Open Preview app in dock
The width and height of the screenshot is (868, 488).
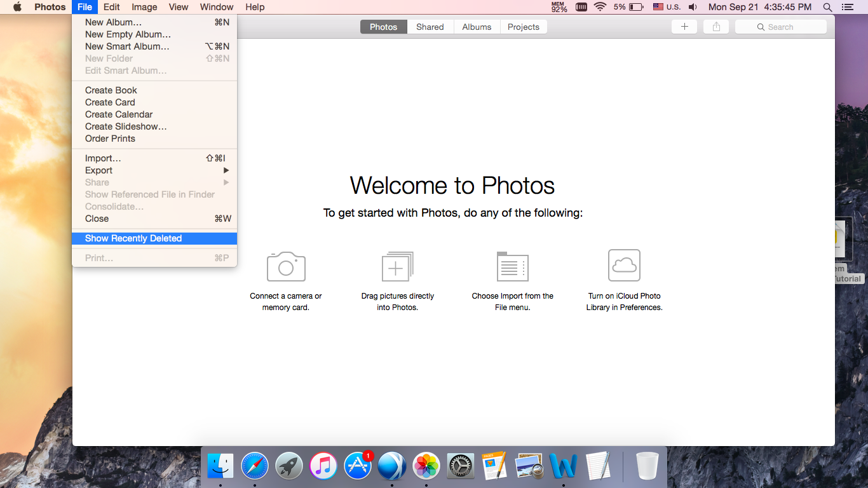point(529,466)
